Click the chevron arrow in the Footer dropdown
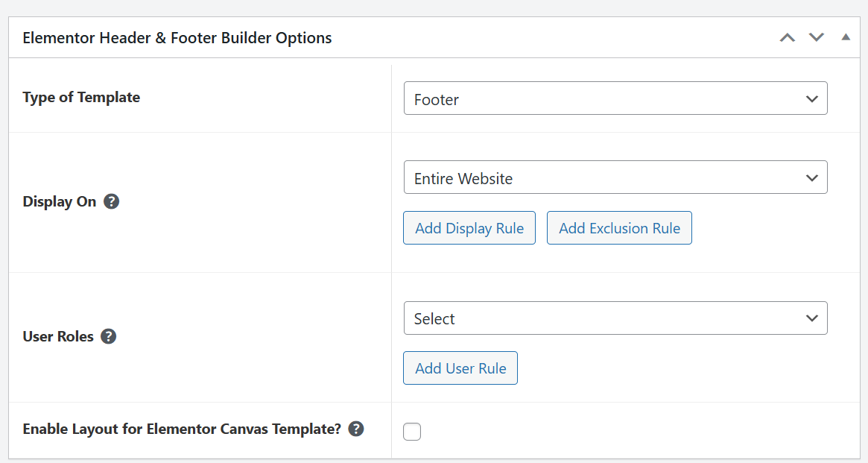 coord(812,99)
